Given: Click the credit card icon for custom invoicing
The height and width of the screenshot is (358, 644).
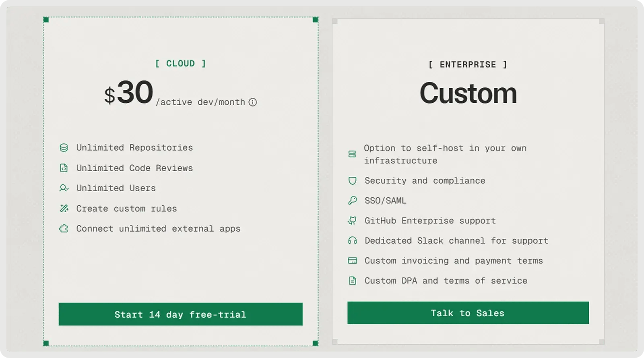Looking at the screenshot, I should [352, 261].
